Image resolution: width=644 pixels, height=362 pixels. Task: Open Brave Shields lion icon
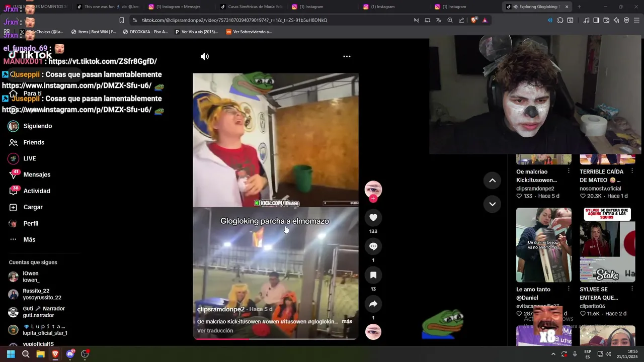474,20
